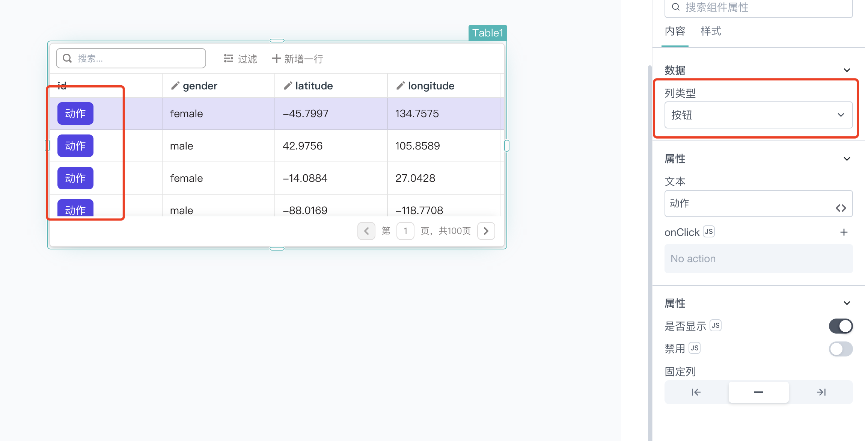Click the search icon in 搜索组件属性 field

[675, 7]
